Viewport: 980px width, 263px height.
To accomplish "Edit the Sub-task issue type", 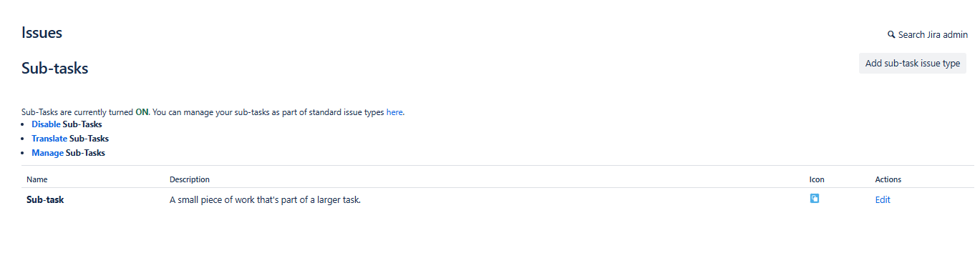I will click(883, 200).
